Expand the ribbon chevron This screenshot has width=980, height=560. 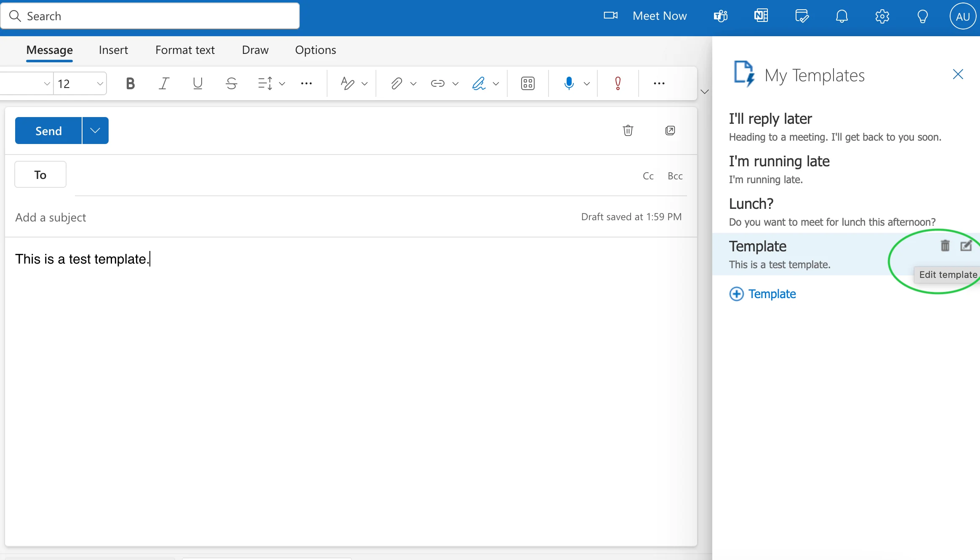pos(705,91)
